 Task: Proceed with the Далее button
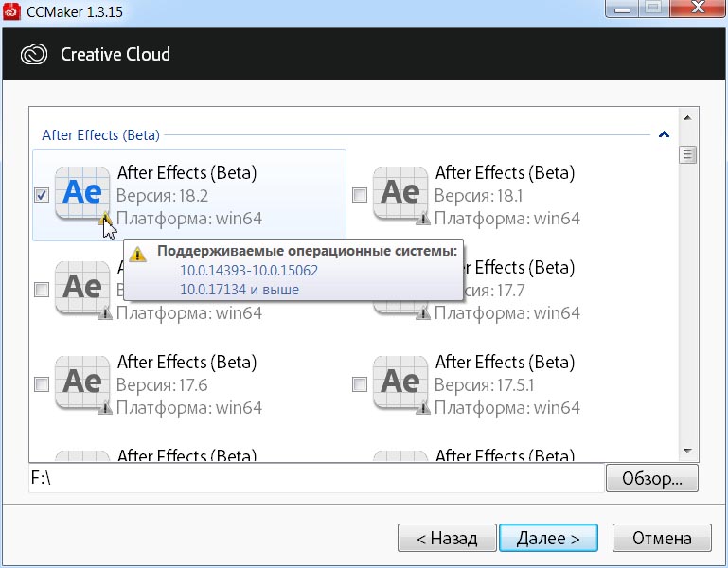pos(548,538)
